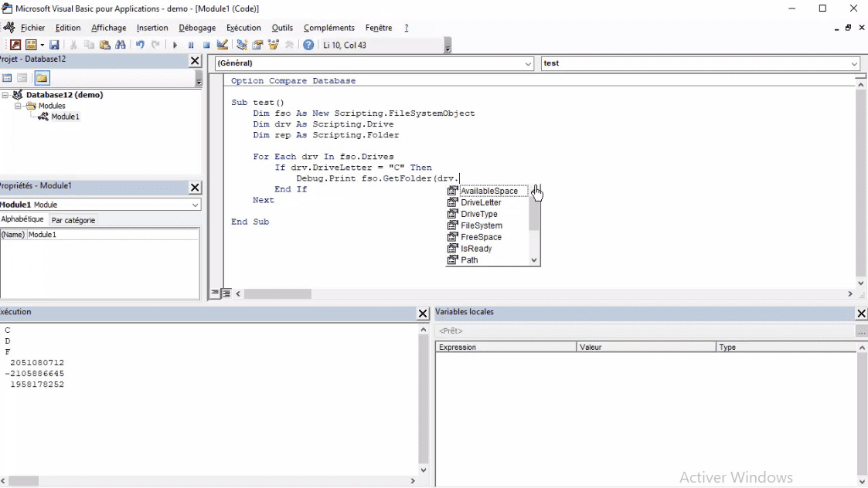Viewport: 868px width, 488px height.
Task: Select the Run Sub/UserForm toolbar icon
Action: click(x=175, y=44)
